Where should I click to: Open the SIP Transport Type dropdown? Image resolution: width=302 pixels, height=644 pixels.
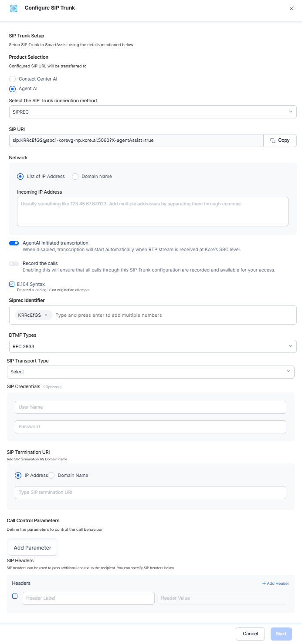pyautogui.click(x=150, y=372)
